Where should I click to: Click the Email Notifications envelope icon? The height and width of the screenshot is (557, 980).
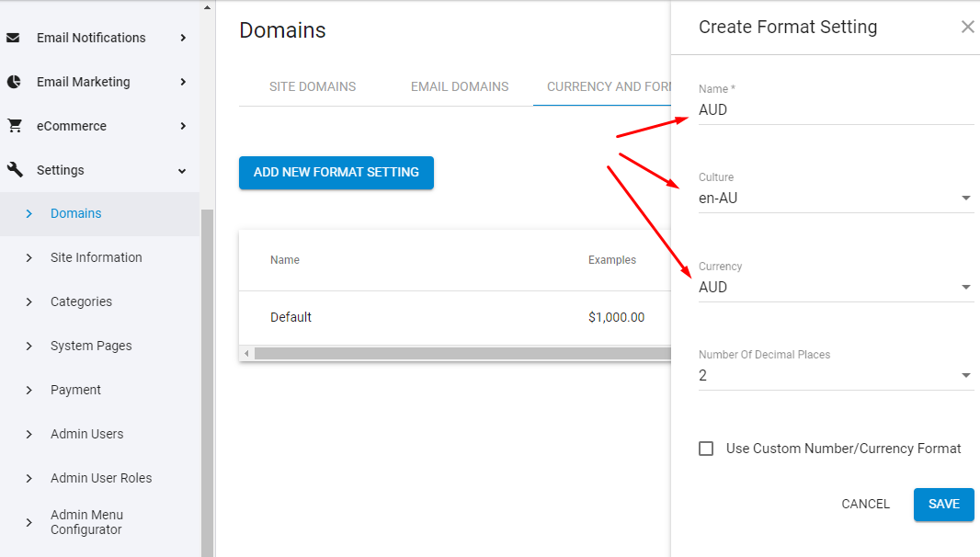coord(14,38)
